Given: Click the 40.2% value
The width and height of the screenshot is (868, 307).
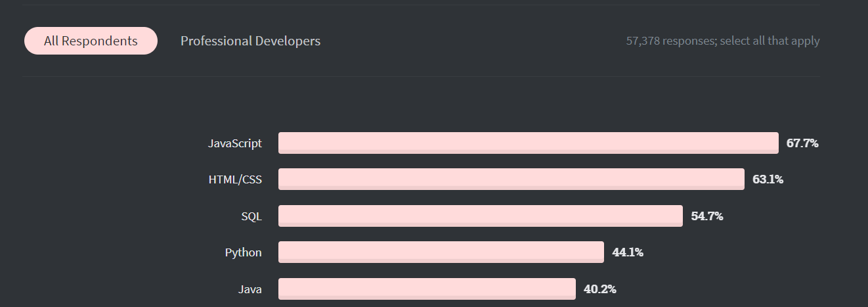Looking at the screenshot, I should pos(600,289).
